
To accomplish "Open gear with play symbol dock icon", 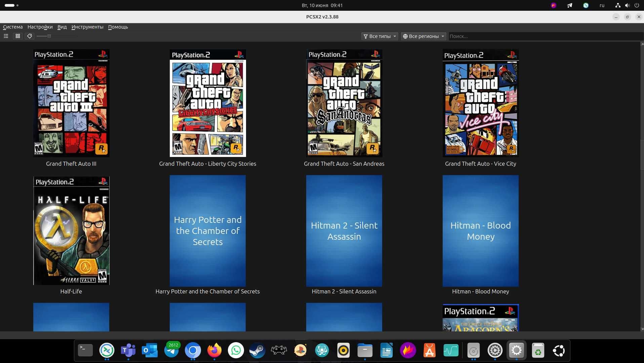I will point(495,351).
